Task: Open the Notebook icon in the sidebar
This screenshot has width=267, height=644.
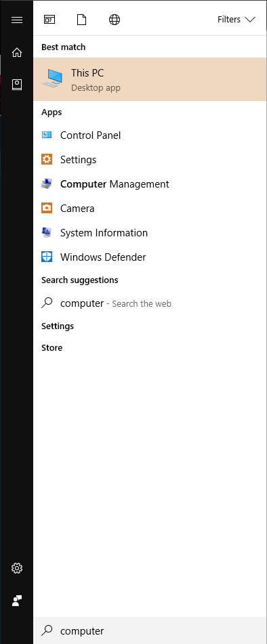Action: pyautogui.click(x=17, y=85)
